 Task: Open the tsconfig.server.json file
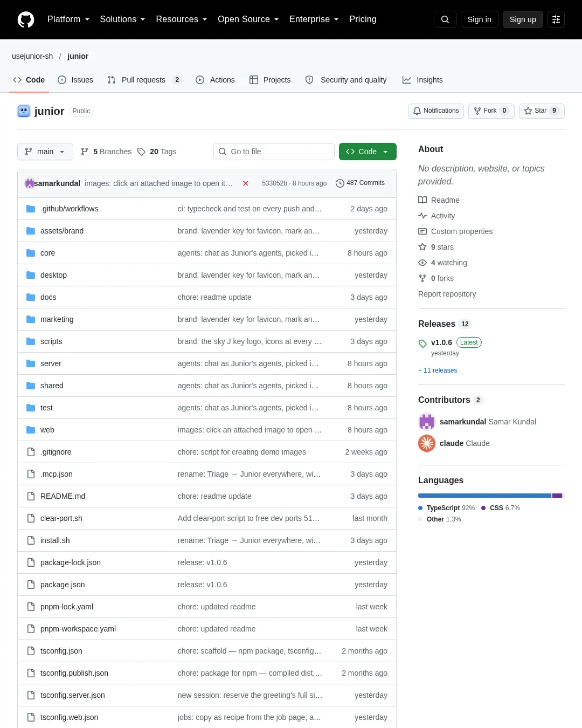(73, 695)
